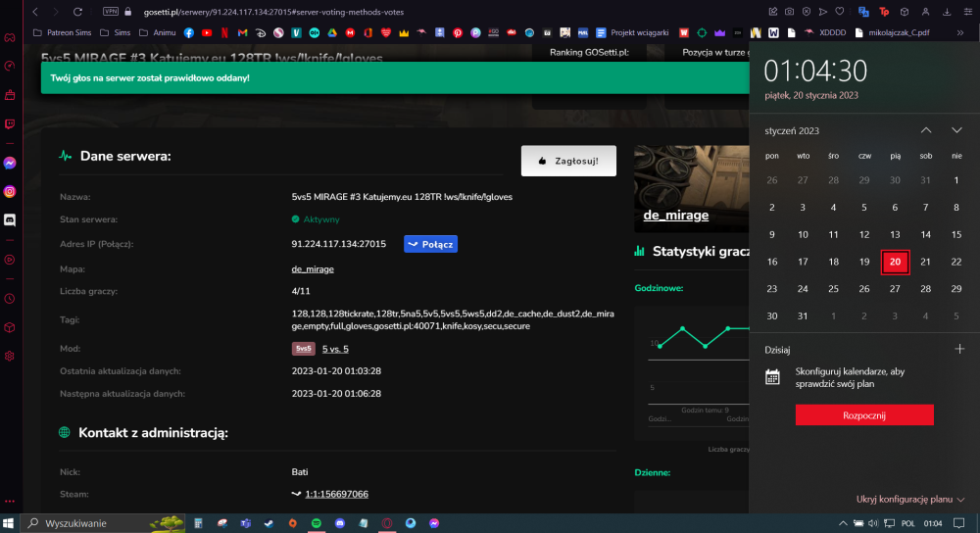Open the translate extension icon
980x533 pixels.
(863, 12)
